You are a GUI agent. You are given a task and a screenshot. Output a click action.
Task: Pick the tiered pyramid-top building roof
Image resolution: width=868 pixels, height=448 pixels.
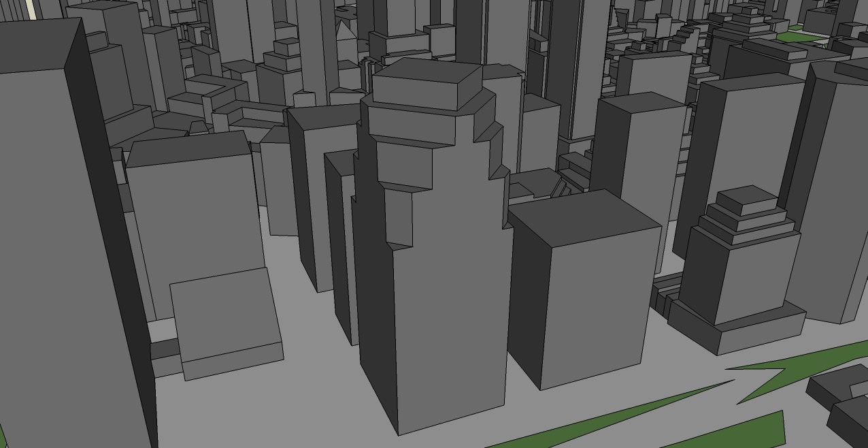747,197
